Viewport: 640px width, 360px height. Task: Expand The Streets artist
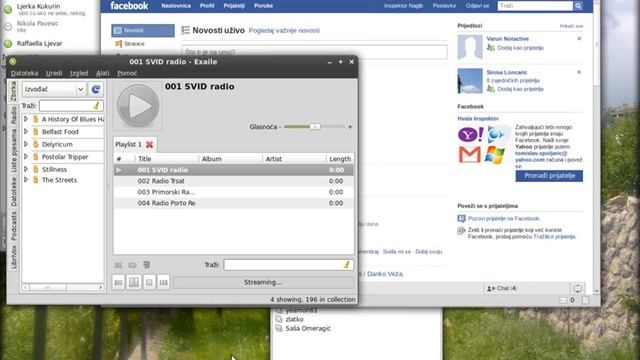[x=26, y=180]
